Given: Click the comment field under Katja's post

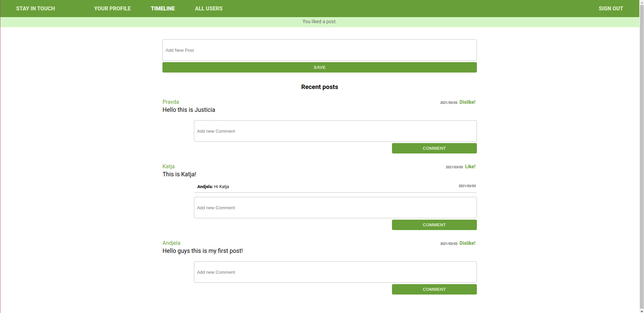Looking at the screenshot, I should coord(335,208).
